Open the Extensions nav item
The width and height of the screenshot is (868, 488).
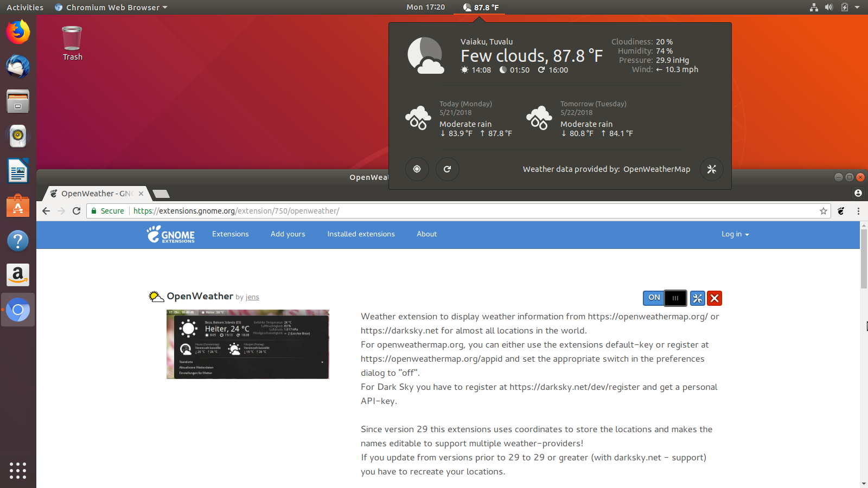[x=230, y=234]
